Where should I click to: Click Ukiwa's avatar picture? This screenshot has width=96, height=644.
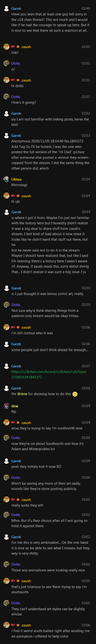7,179
